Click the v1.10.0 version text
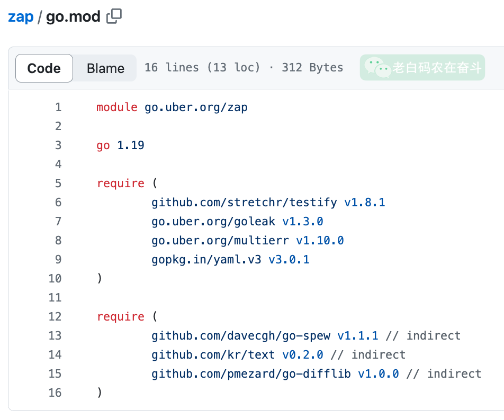The image size is (504, 420). pyautogui.click(x=320, y=240)
